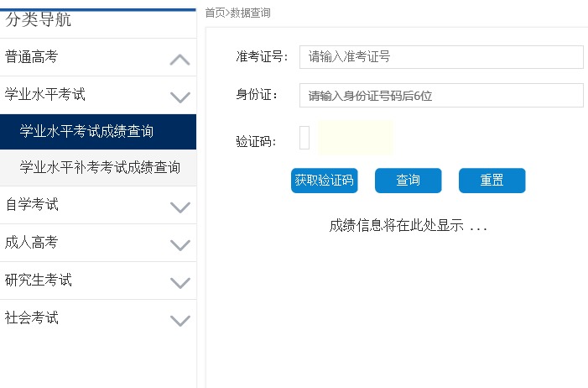Viewport: 588px width, 388px height.
Task: Click the chevron icon beside 社会考试
Action: pyautogui.click(x=180, y=320)
